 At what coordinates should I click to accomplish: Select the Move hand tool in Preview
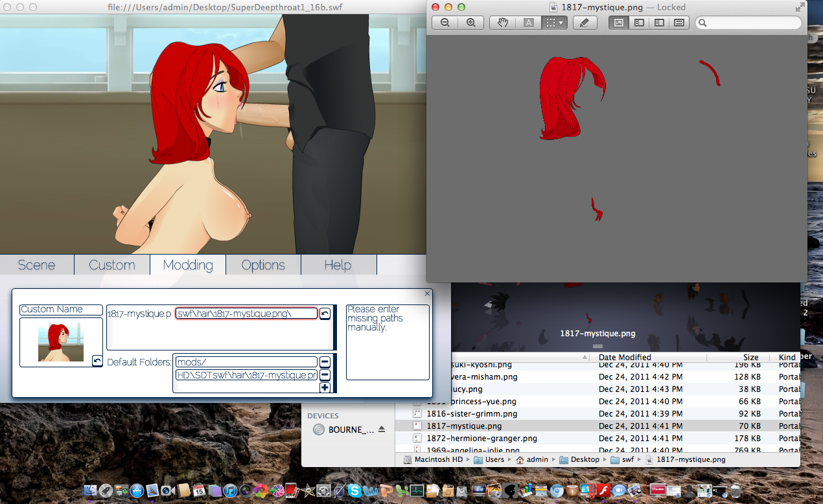(502, 23)
